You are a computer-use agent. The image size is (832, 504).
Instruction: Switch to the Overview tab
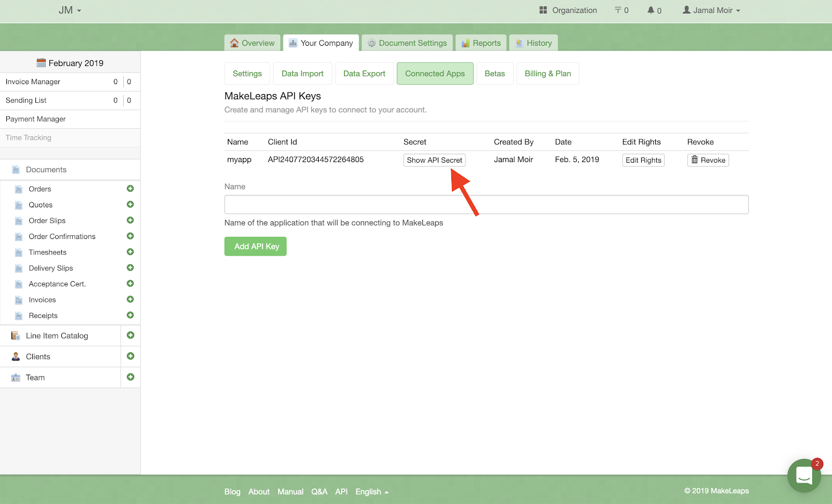252,43
